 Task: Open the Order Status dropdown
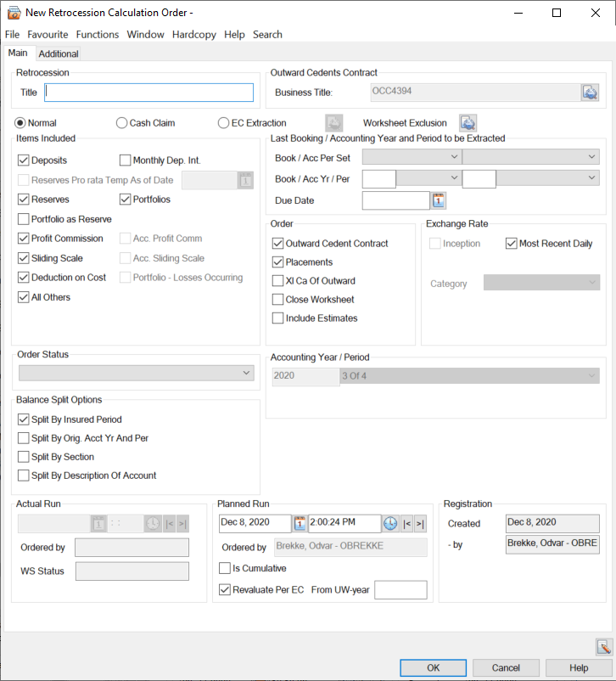click(137, 373)
